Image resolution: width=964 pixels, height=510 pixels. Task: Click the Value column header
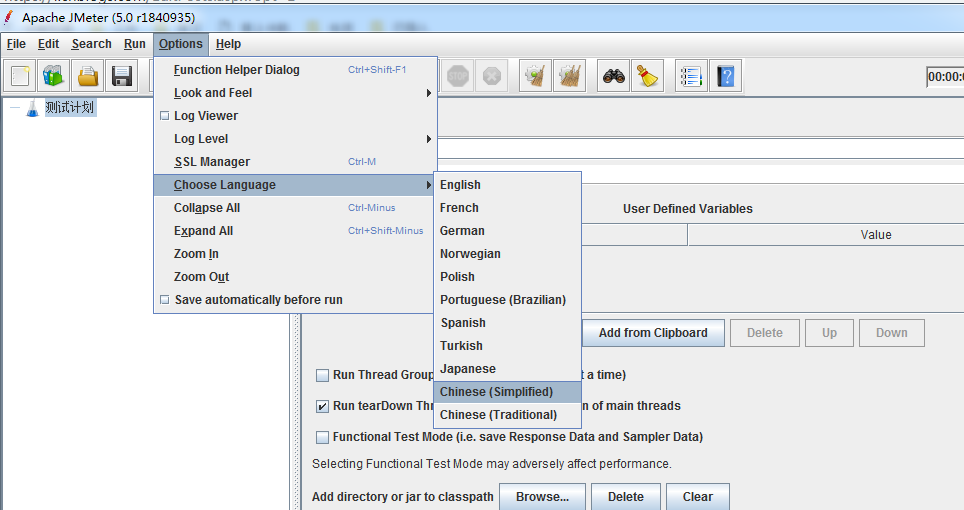pos(826,235)
